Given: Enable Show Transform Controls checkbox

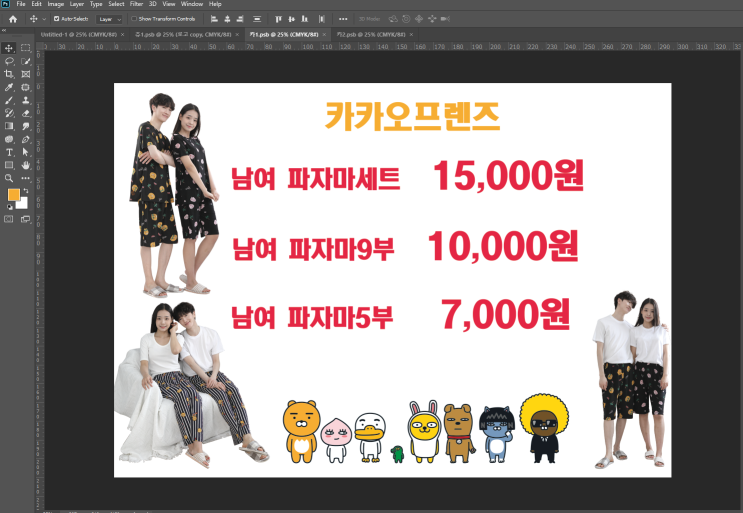Looking at the screenshot, I should (134, 19).
